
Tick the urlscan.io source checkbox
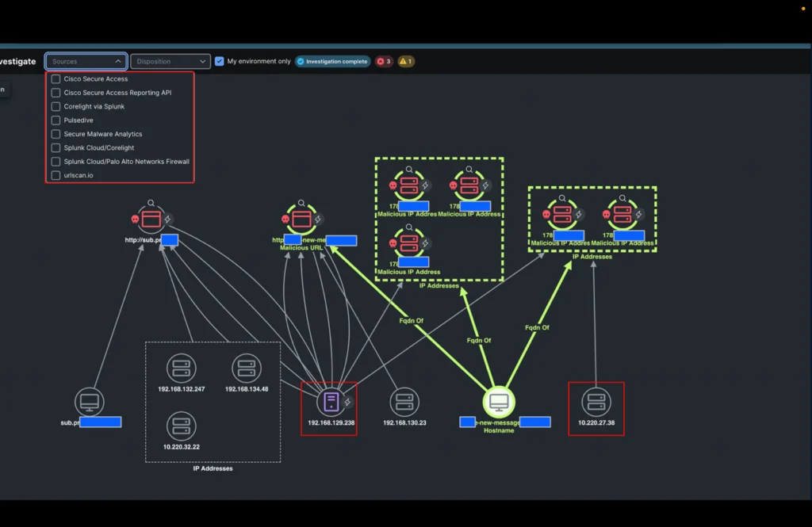(56, 175)
